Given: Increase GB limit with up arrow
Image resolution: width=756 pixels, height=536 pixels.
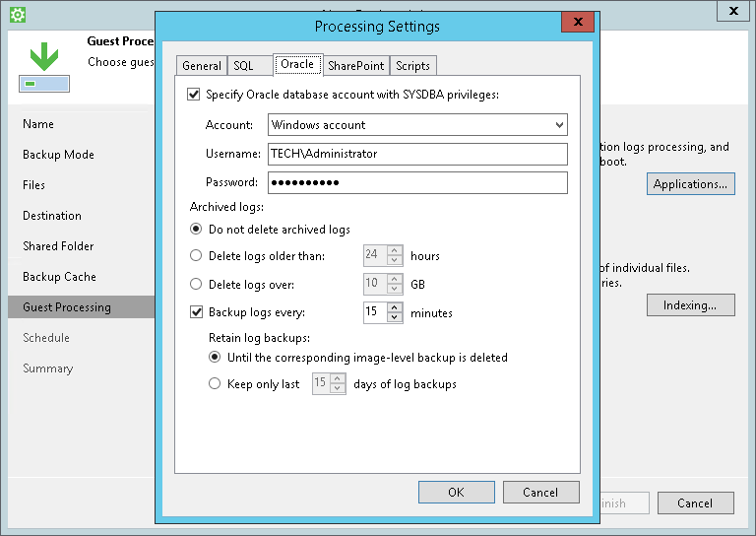Looking at the screenshot, I should [395, 279].
